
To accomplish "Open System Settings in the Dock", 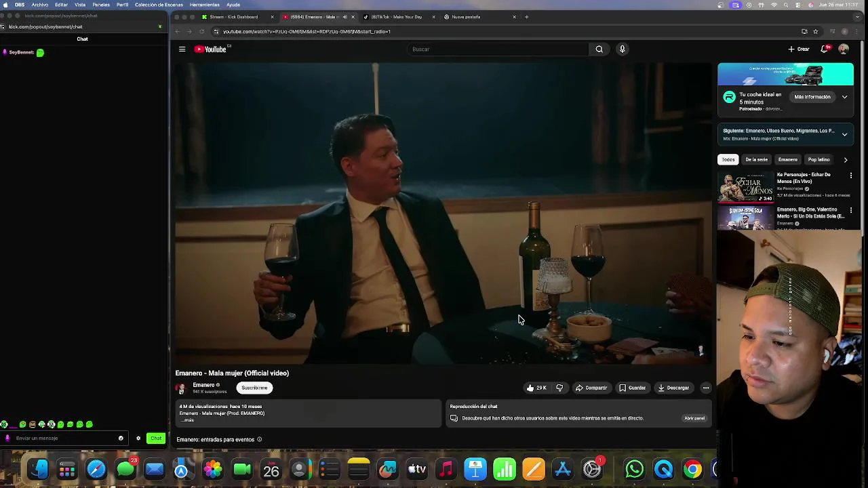I will [592, 469].
